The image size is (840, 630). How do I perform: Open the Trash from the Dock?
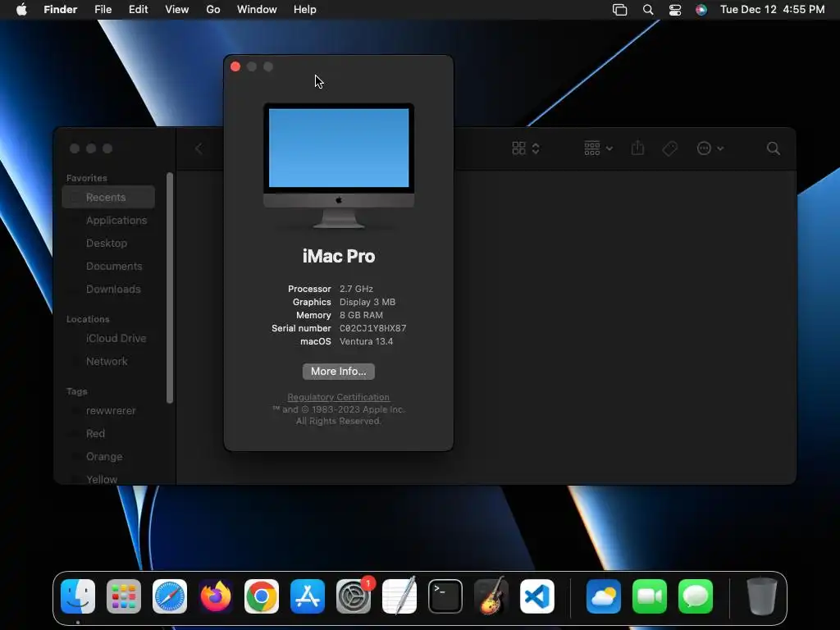[762, 596]
